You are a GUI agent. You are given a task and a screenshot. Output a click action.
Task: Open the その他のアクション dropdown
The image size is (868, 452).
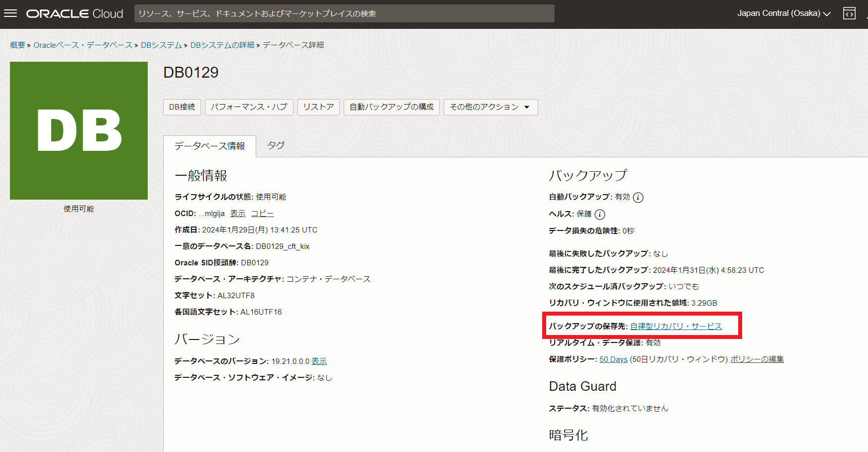(490, 107)
